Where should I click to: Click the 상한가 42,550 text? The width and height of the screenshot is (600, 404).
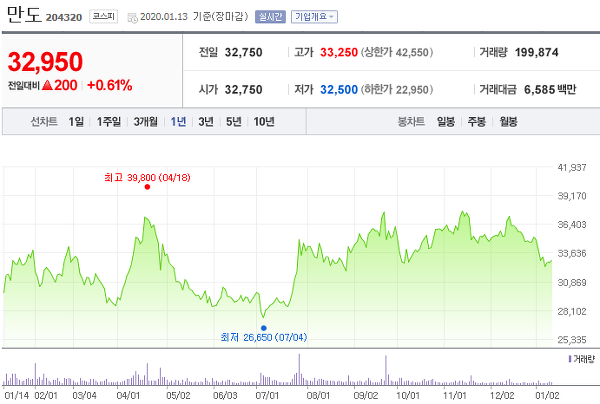[397, 52]
